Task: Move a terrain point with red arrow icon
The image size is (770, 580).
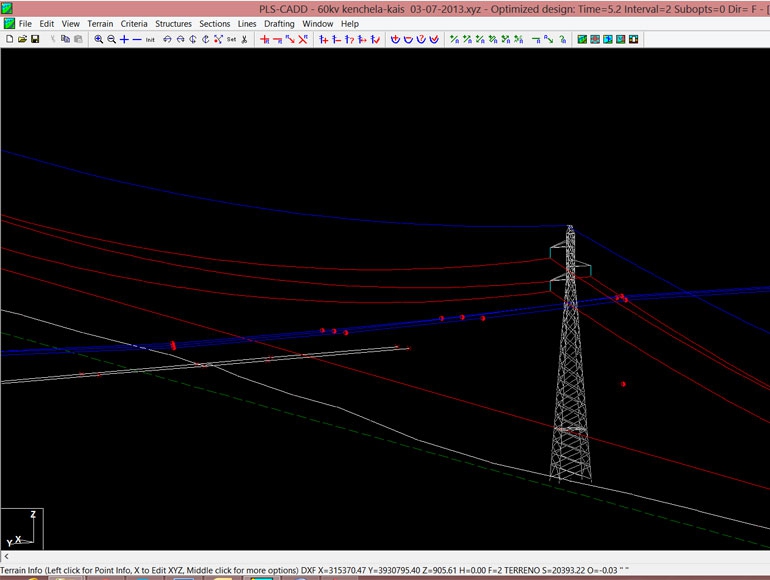Action: point(290,39)
